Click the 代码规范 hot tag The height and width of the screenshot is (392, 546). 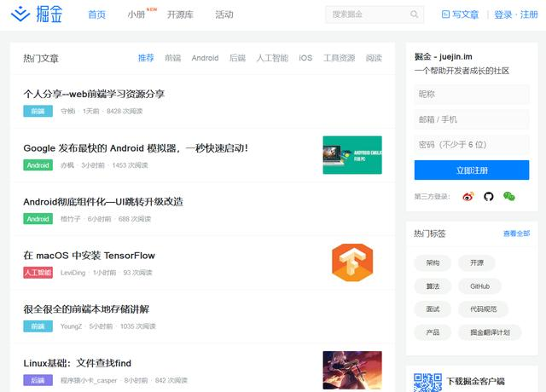pyautogui.click(x=484, y=309)
